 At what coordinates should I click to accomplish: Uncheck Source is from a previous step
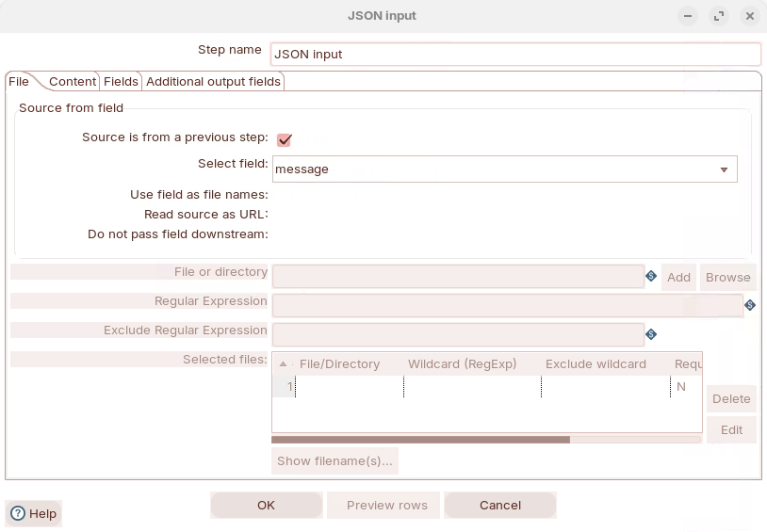click(x=284, y=139)
